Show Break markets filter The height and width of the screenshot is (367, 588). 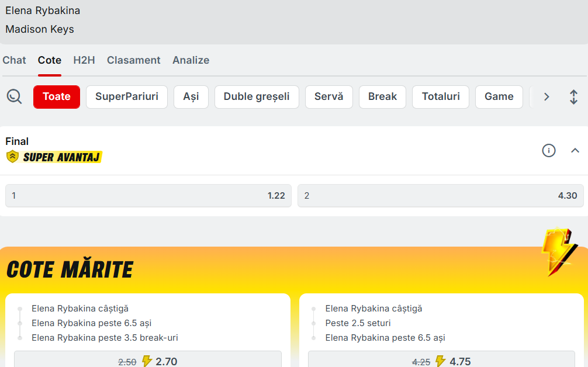point(382,97)
